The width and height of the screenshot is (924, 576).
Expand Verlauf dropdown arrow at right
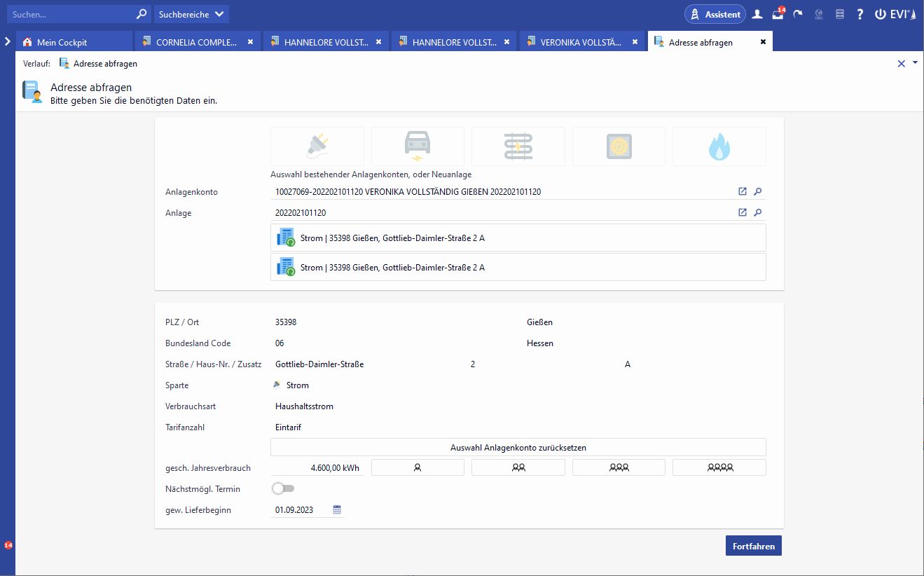click(x=915, y=63)
